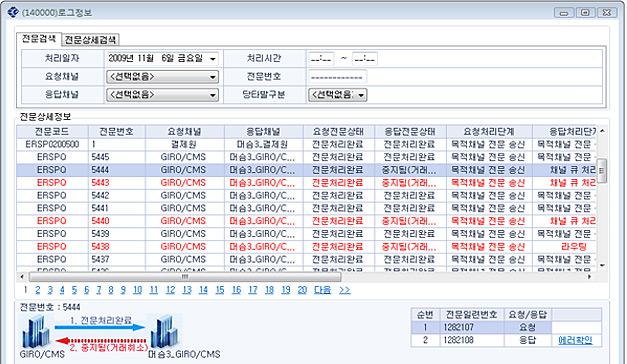The width and height of the screenshot is (627, 364).
Task: Click the 중지됨(거래취소) flow label
Action: tap(109, 347)
